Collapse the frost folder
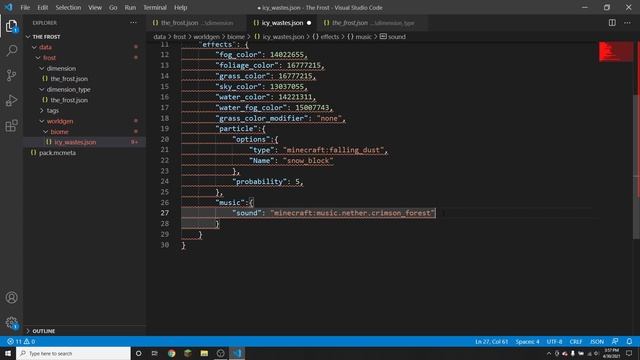 (x=49, y=58)
